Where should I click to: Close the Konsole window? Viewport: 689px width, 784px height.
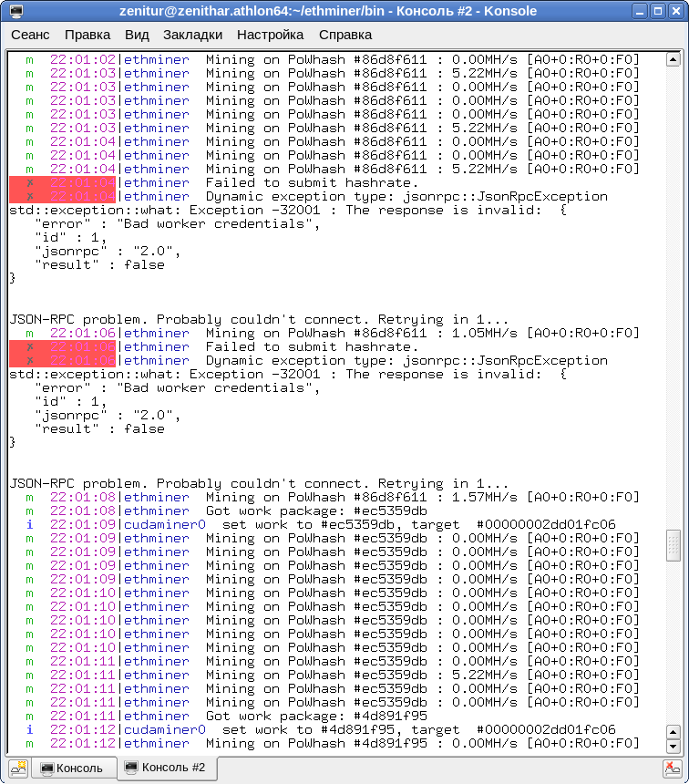(x=676, y=11)
